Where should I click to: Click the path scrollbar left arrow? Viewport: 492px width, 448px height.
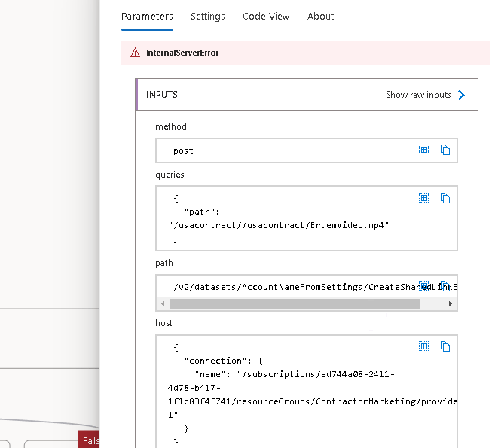(163, 303)
